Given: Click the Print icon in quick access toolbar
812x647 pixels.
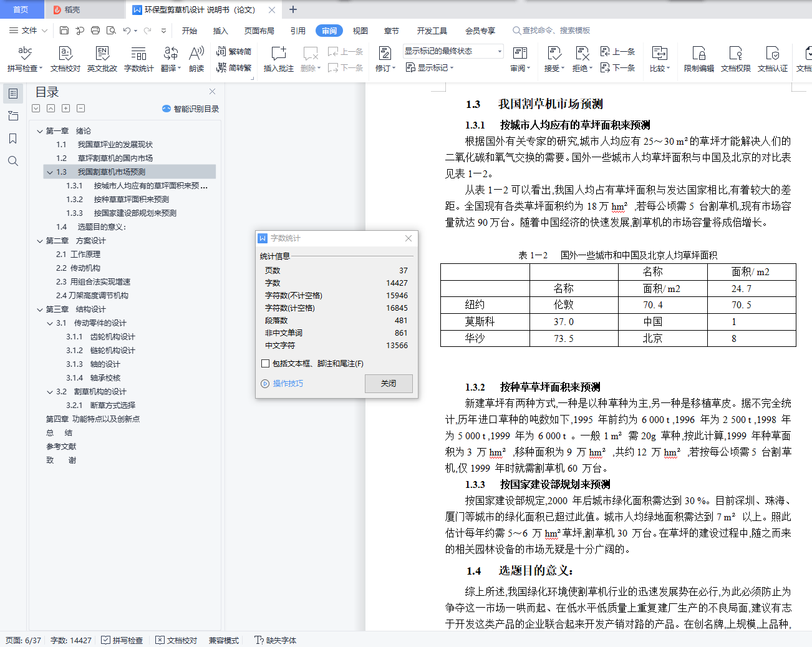Looking at the screenshot, I should click(95, 31).
